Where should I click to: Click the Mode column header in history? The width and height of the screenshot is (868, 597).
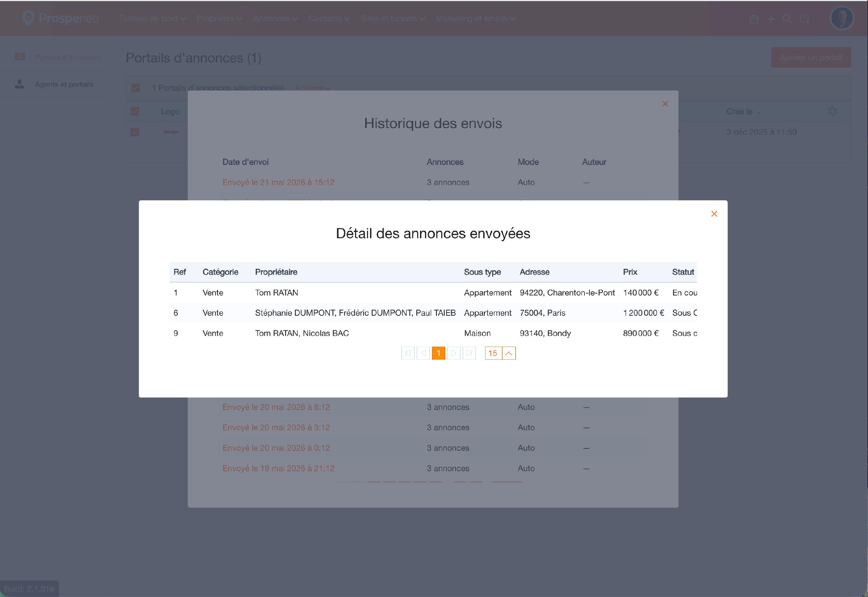(x=528, y=162)
